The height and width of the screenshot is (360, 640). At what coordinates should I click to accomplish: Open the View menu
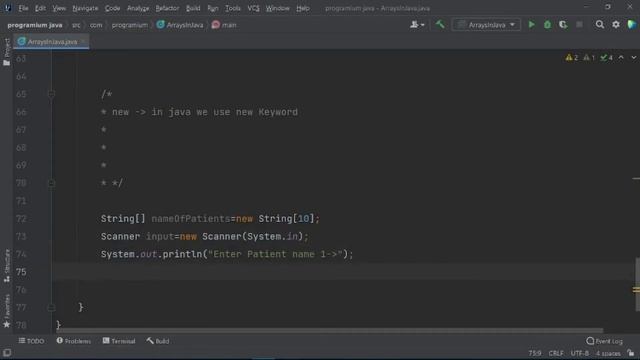coord(59,8)
